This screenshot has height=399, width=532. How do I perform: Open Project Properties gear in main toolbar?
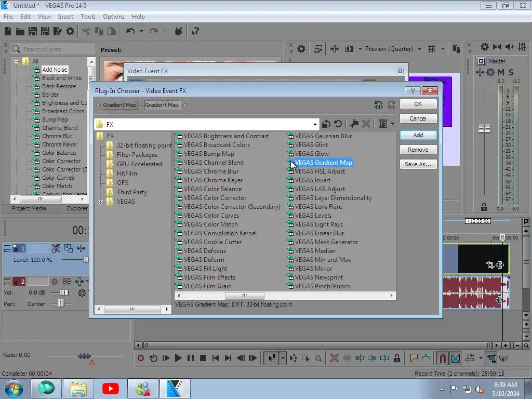[x=70, y=32]
